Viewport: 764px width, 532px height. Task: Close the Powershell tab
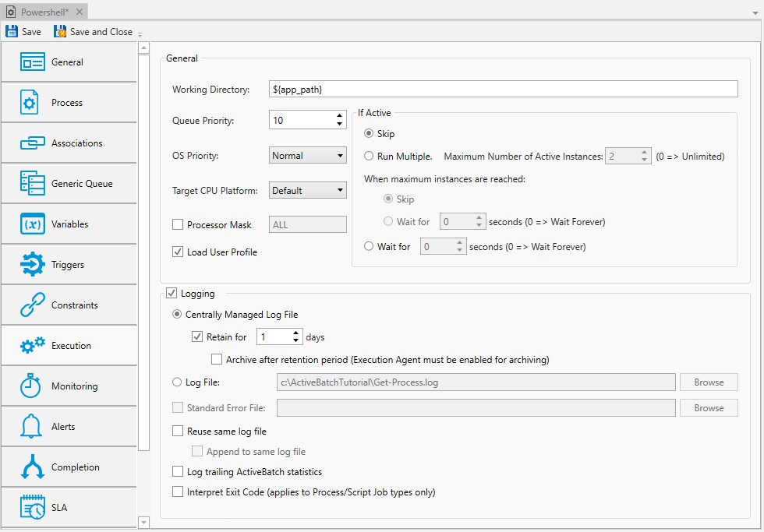[x=80, y=12]
